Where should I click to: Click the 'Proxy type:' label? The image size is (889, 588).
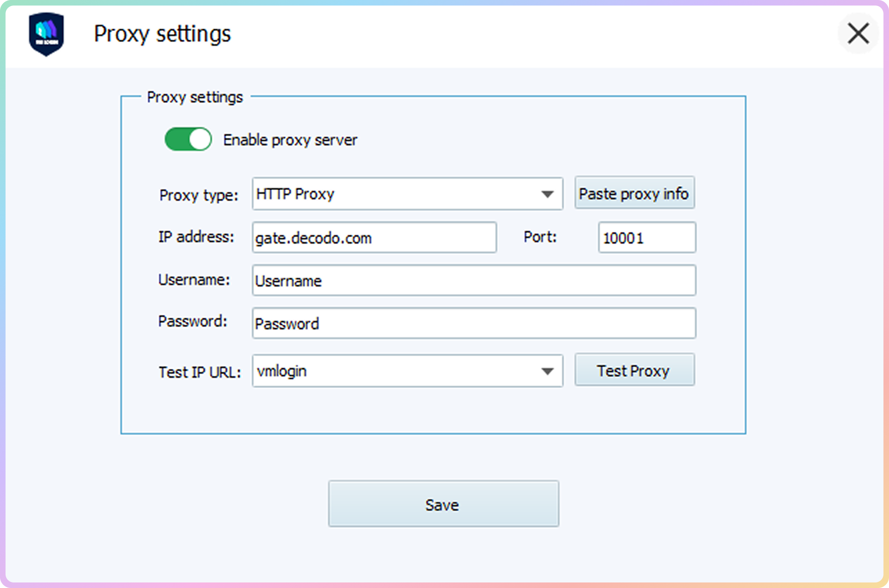click(x=198, y=195)
